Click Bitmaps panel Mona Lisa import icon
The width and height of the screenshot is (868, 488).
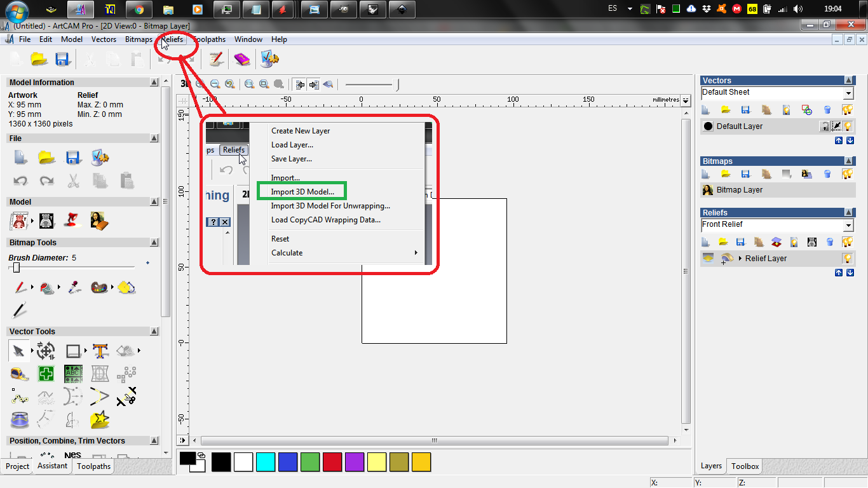[807, 173]
